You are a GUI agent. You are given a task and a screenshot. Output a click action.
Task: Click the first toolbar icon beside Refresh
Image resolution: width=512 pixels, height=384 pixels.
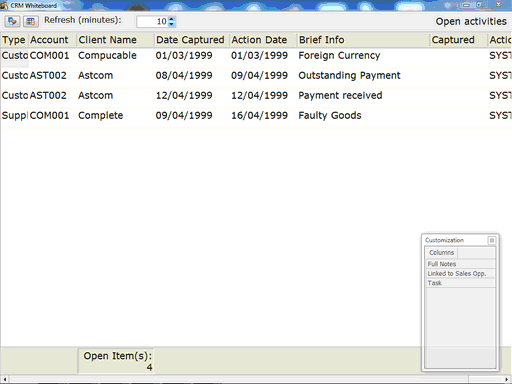pos(12,22)
